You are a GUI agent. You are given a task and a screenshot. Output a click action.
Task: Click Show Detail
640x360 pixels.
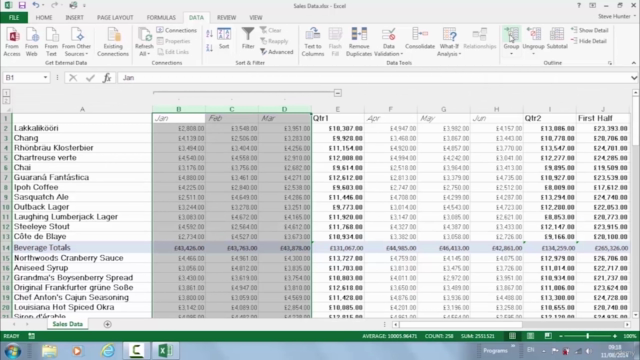589,30
